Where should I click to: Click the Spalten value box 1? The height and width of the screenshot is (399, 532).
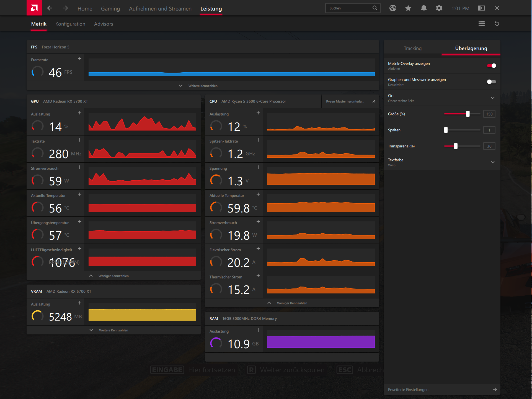[x=489, y=130]
